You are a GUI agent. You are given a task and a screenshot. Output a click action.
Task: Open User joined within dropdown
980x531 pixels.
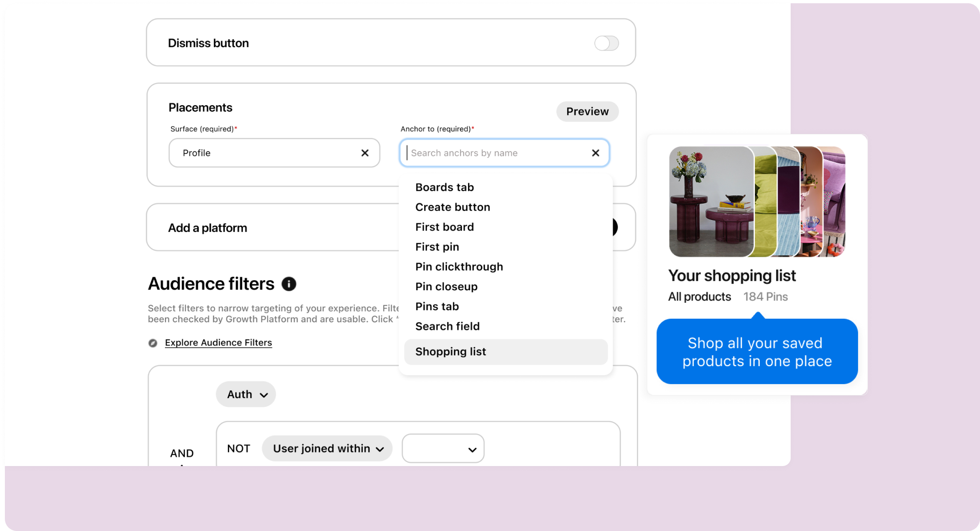pos(327,449)
